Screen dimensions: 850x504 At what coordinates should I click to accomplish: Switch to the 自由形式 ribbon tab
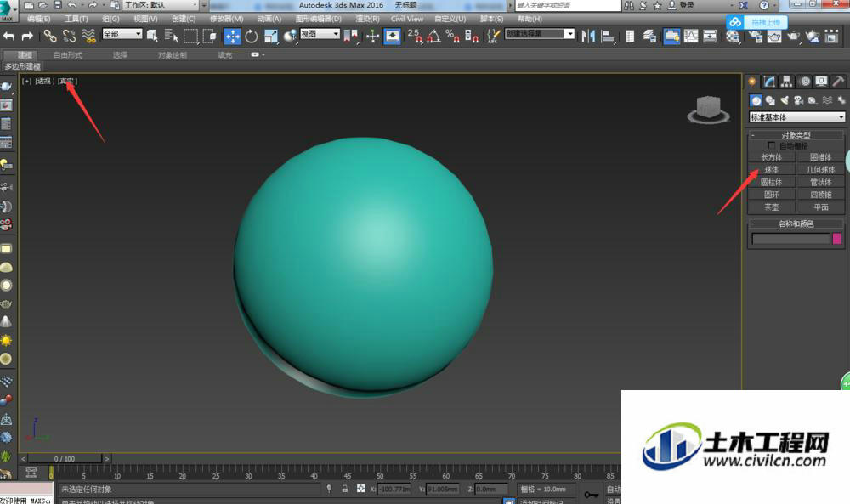tap(68, 55)
